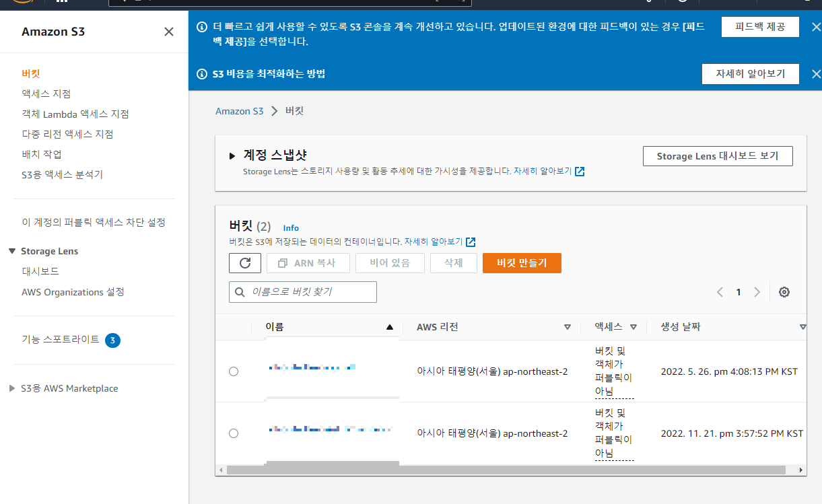Open table preferences gear icon

(x=784, y=292)
